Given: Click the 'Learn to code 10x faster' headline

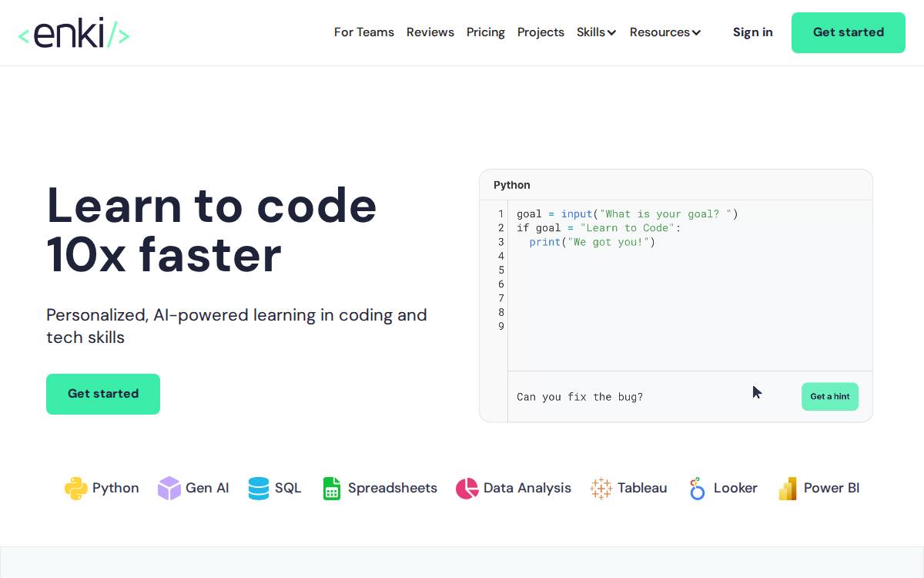Looking at the screenshot, I should [212, 230].
